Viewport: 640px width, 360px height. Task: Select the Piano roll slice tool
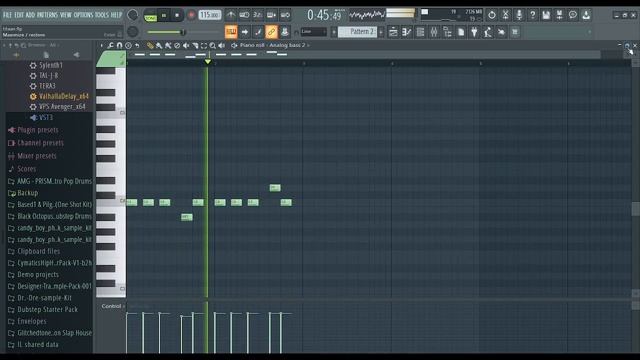[x=195, y=45]
